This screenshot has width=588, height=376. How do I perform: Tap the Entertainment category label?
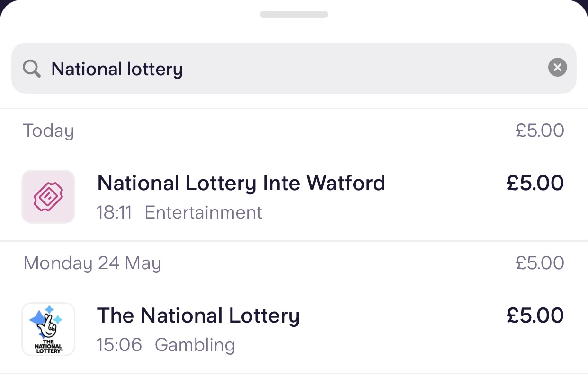[203, 213]
